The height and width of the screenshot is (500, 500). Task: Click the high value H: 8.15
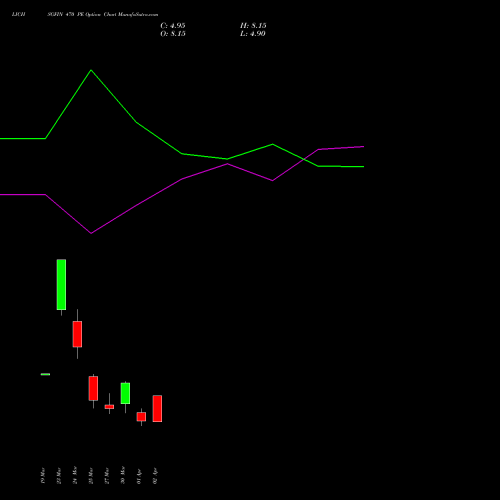(253, 26)
